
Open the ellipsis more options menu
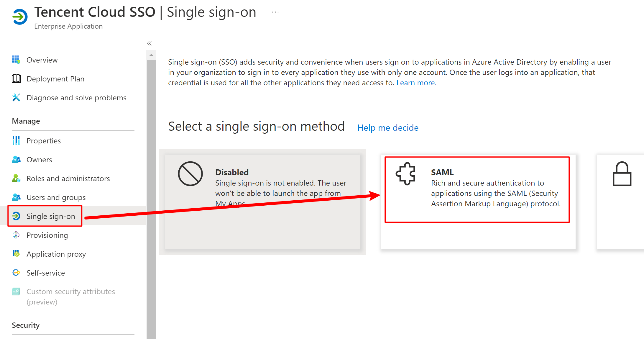(275, 12)
